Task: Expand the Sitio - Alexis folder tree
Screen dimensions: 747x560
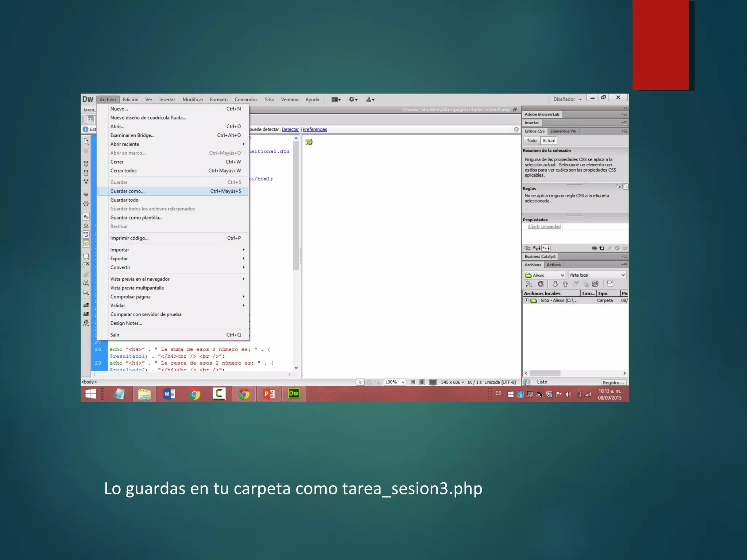Action: coord(526,300)
